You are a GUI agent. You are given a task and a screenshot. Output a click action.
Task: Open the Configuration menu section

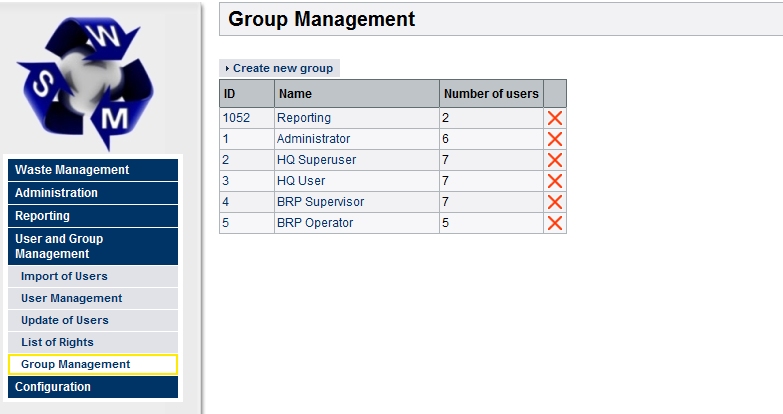click(x=53, y=387)
